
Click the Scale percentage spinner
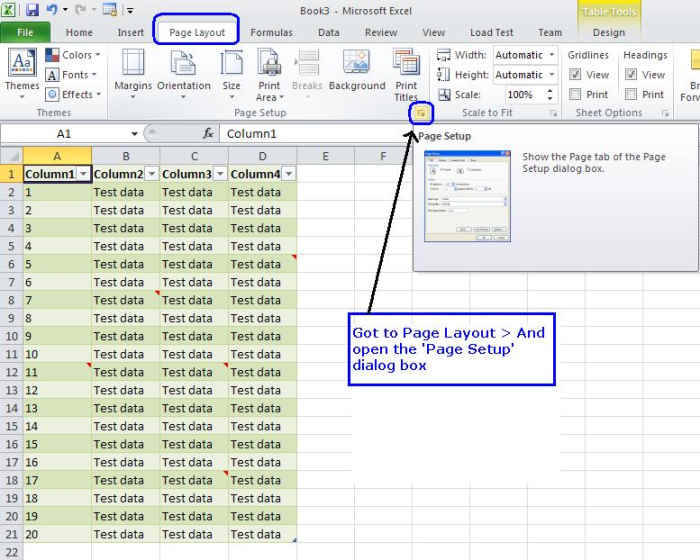coord(551,95)
